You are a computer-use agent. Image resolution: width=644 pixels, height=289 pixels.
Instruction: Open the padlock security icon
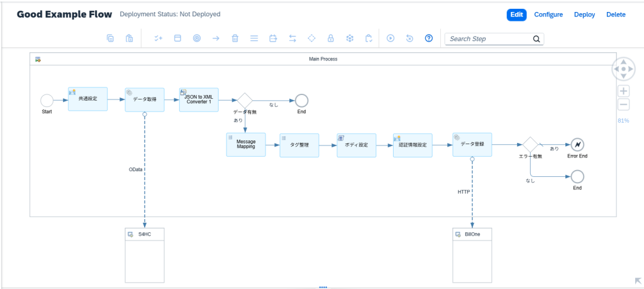tap(330, 38)
